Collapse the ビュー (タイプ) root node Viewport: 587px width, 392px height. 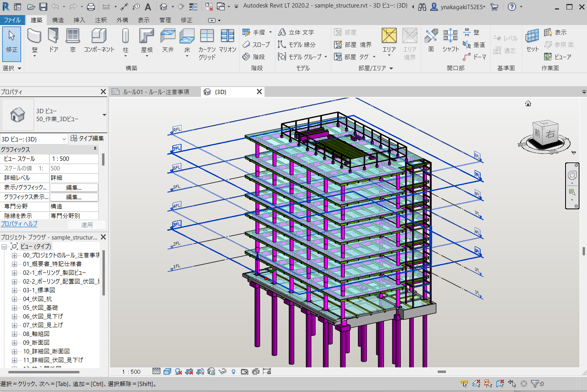pos(4,247)
